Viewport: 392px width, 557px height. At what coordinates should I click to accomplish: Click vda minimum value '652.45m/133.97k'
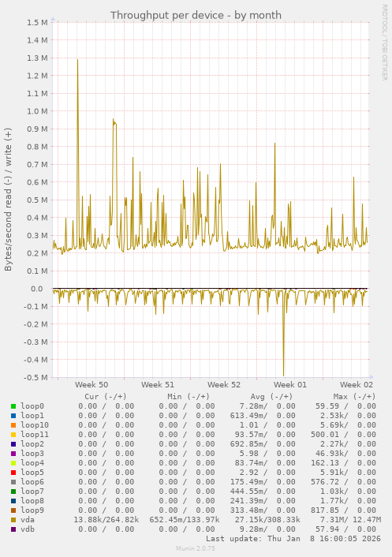(185, 520)
